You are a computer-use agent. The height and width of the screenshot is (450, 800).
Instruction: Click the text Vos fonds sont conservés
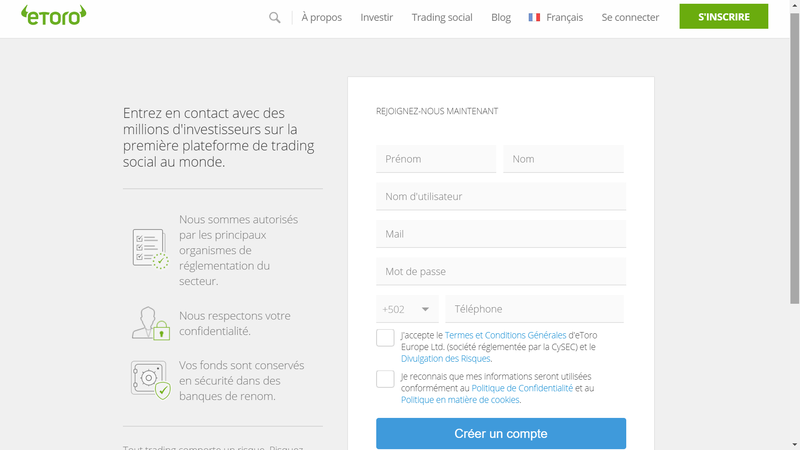pos(241,365)
